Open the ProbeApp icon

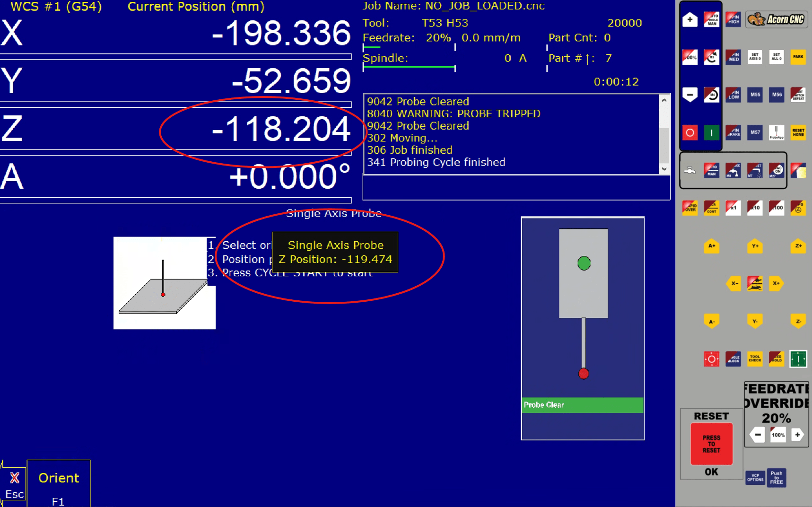click(776, 132)
